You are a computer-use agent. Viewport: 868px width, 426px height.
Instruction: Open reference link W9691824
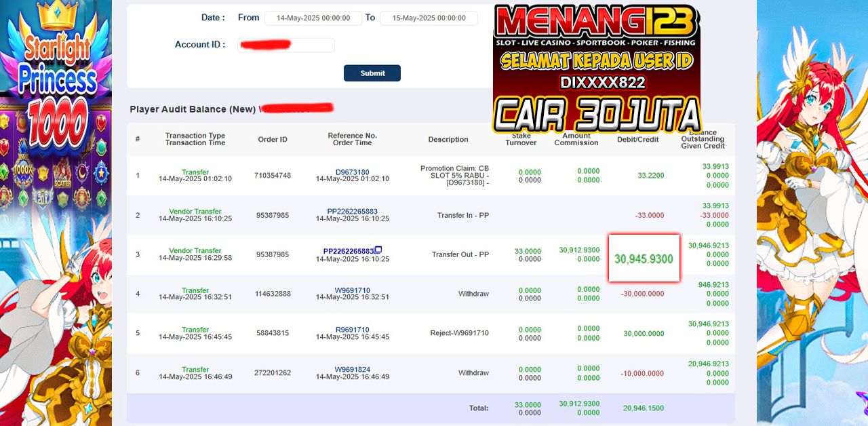353,370
